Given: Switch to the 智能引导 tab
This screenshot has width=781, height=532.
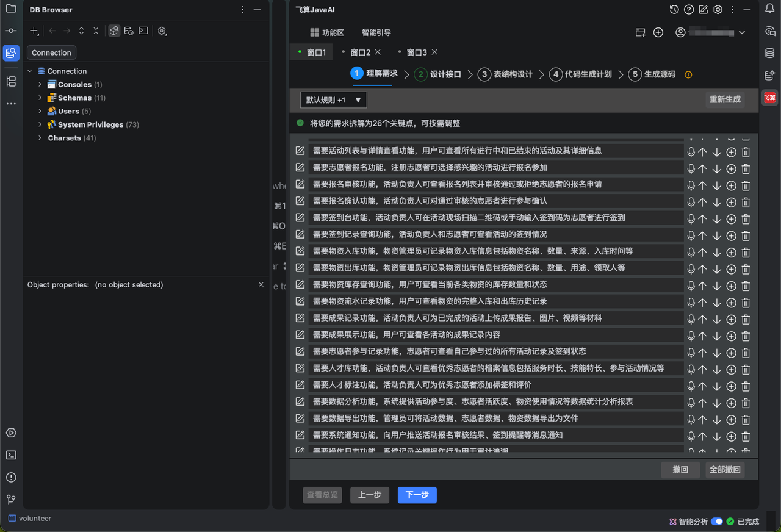Looking at the screenshot, I should click(x=376, y=32).
